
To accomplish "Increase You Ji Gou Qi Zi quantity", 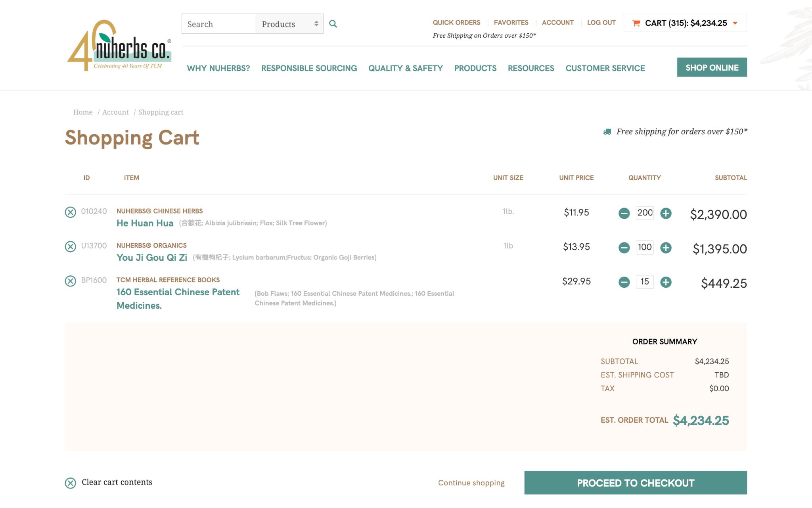I will coord(666,248).
